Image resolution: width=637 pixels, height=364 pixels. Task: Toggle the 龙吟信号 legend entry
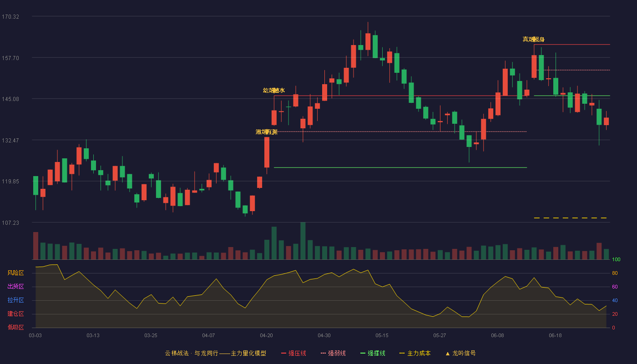pyautogui.click(x=460, y=353)
